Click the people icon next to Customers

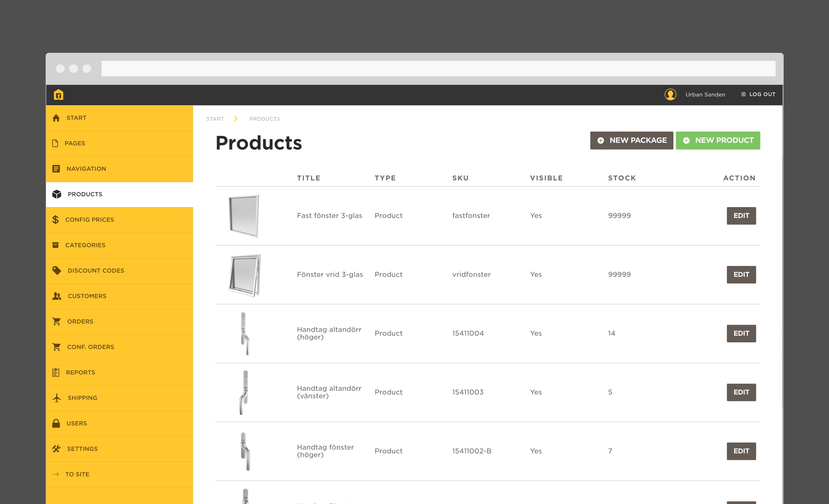[x=57, y=296]
